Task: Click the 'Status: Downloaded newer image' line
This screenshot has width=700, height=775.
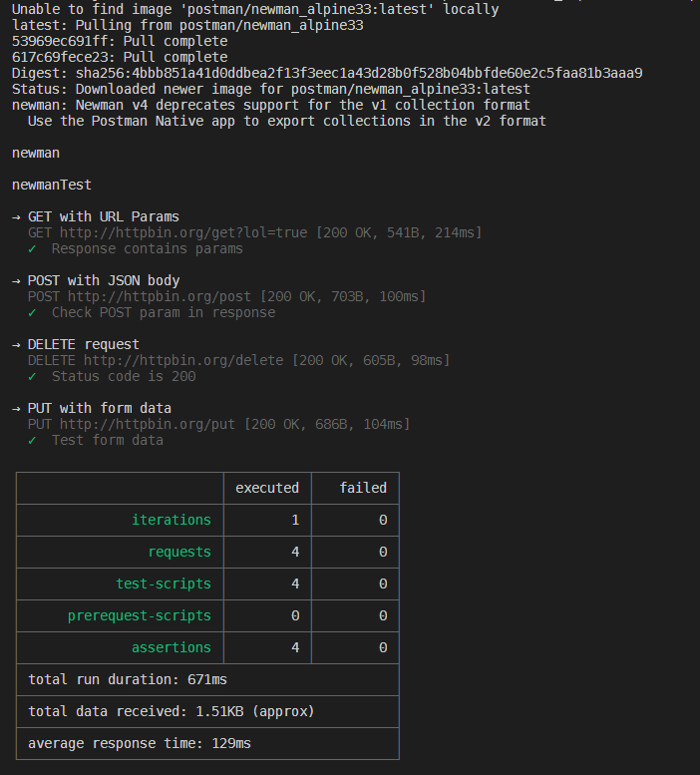Action: [x=270, y=89]
